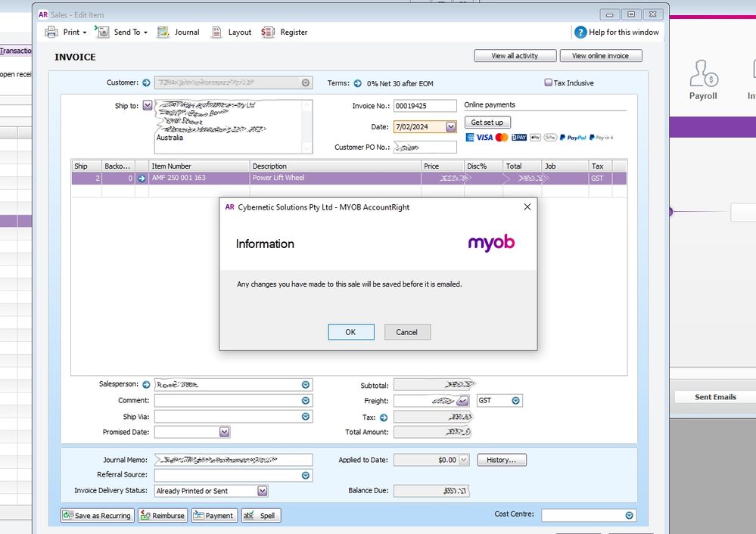This screenshot has height=534, width=756.
Task: Open the Freight tax code dropdown
Action: (x=515, y=401)
